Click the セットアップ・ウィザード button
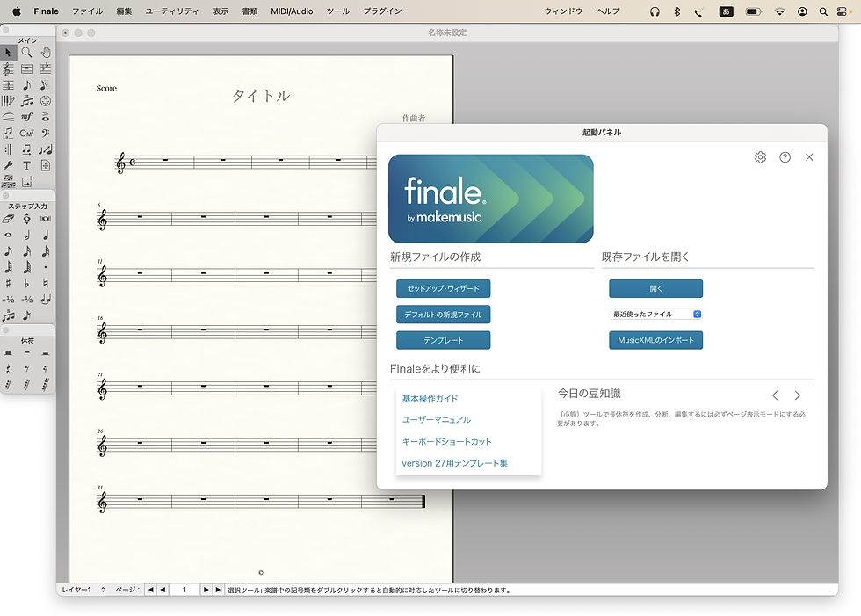 [x=443, y=288]
